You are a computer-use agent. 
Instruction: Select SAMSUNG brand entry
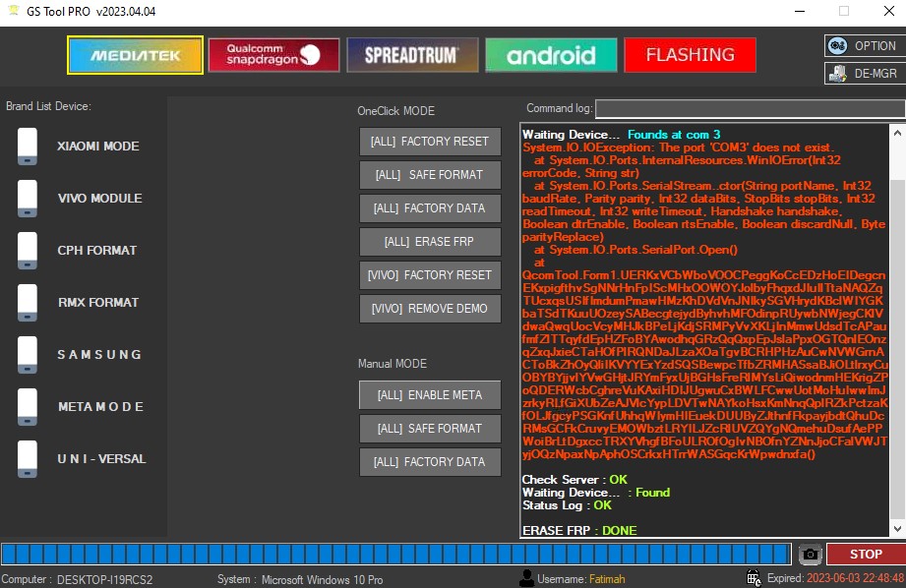coord(99,354)
